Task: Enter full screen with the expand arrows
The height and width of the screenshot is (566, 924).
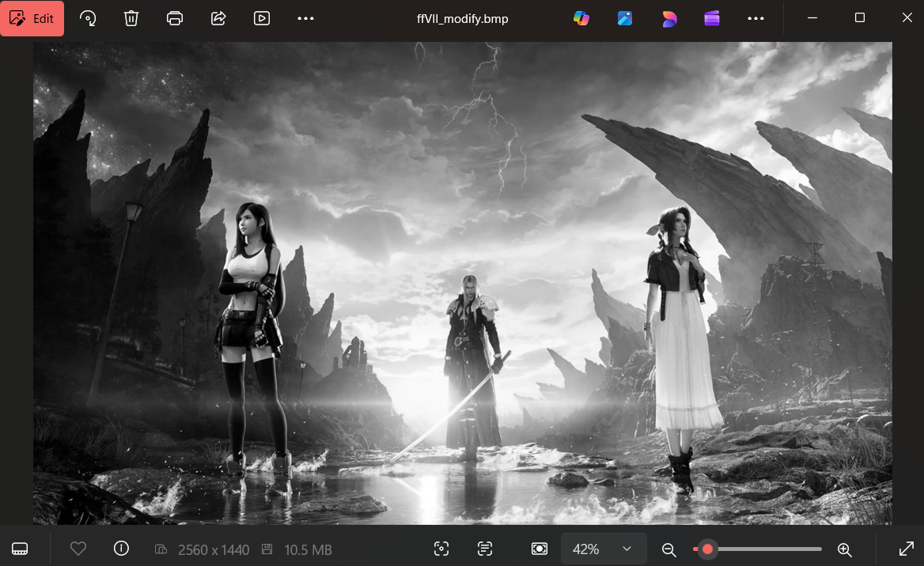Action: (907, 549)
